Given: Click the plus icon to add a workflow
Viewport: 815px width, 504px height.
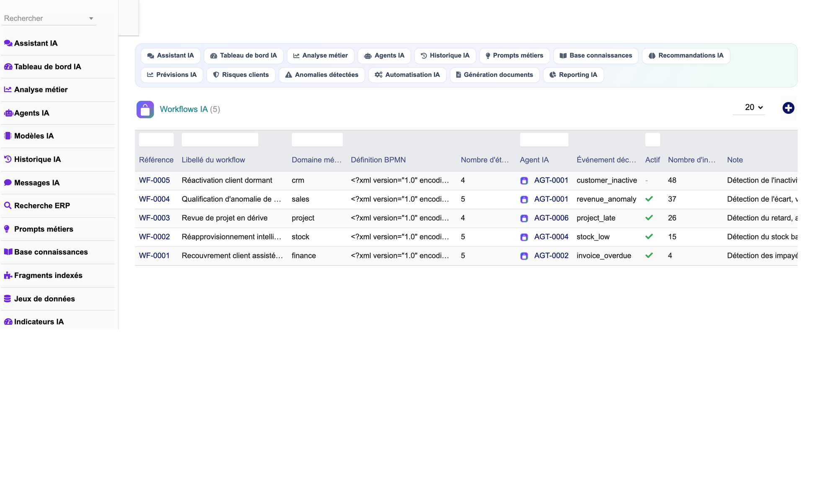Looking at the screenshot, I should point(788,108).
